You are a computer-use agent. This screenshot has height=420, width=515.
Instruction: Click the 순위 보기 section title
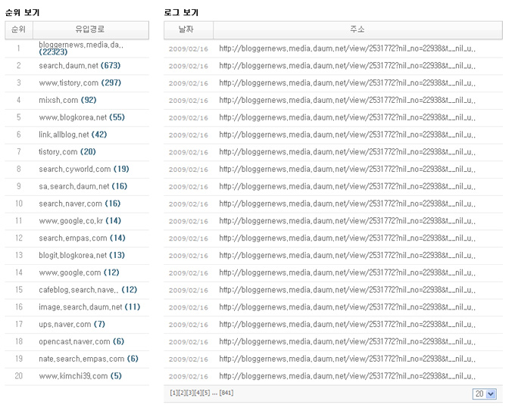point(22,12)
